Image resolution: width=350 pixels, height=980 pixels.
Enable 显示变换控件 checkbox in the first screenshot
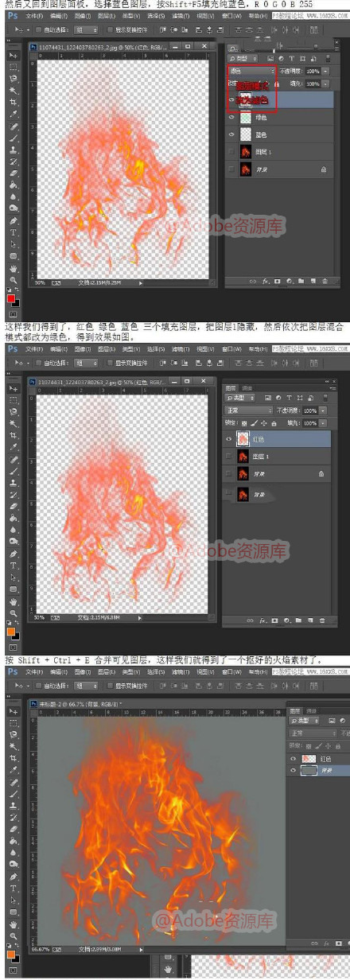pos(110,29)
